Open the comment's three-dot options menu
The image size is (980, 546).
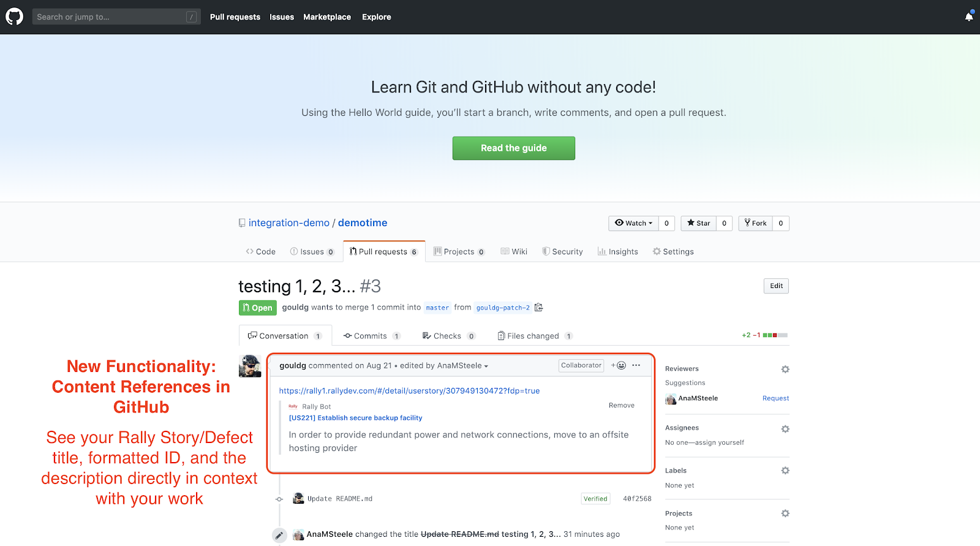(x=636, y=365)
